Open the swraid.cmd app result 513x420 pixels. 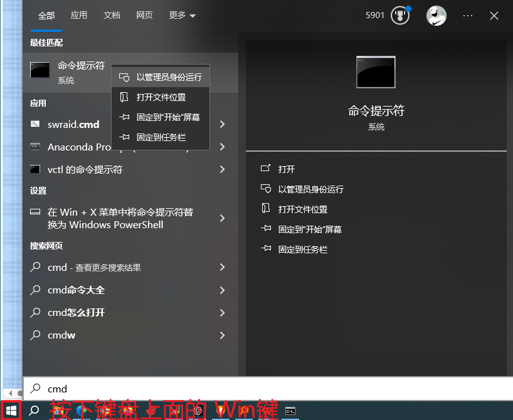pos(73,124)
